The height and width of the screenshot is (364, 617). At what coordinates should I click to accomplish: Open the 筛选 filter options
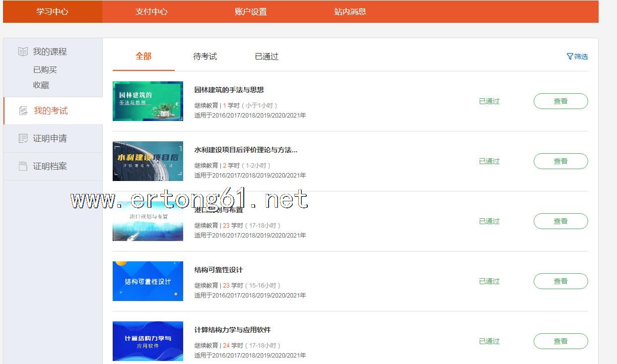[x=581, y=57]
